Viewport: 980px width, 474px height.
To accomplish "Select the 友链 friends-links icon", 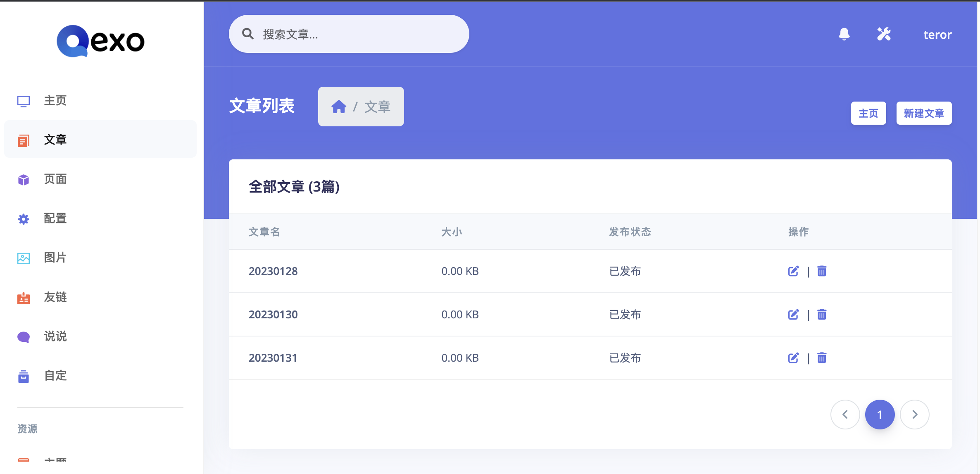I will pyautogui.click(x=24, y=297).
